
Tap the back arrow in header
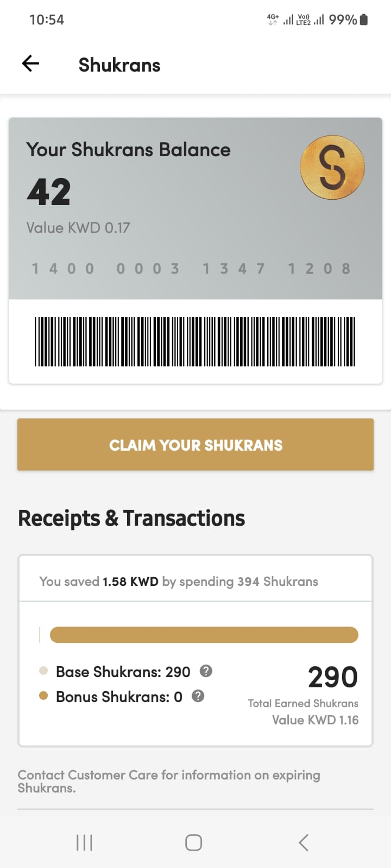point(30,64)
